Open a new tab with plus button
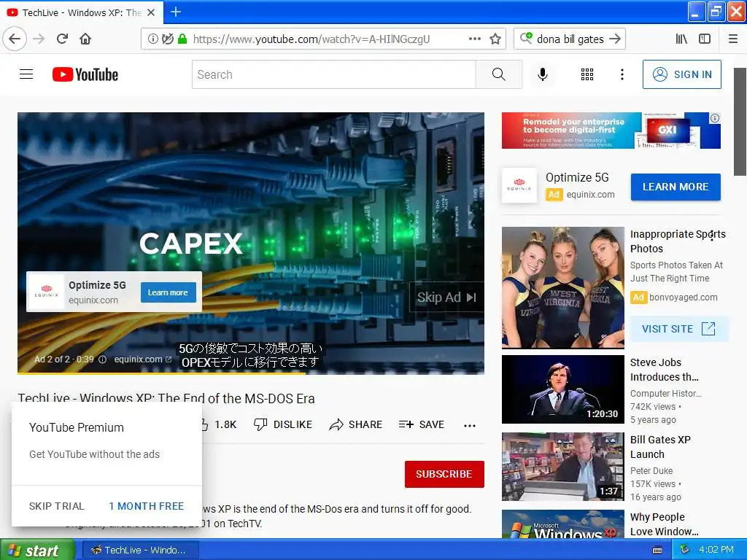Image resolution: width=747 pixels, height=560 pixels. 176,12
